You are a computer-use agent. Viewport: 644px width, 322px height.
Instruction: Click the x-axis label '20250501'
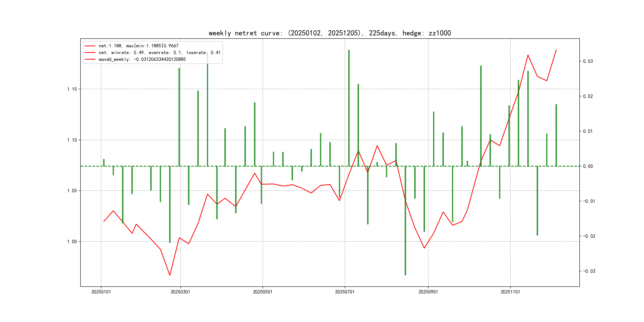pos(263,292)
